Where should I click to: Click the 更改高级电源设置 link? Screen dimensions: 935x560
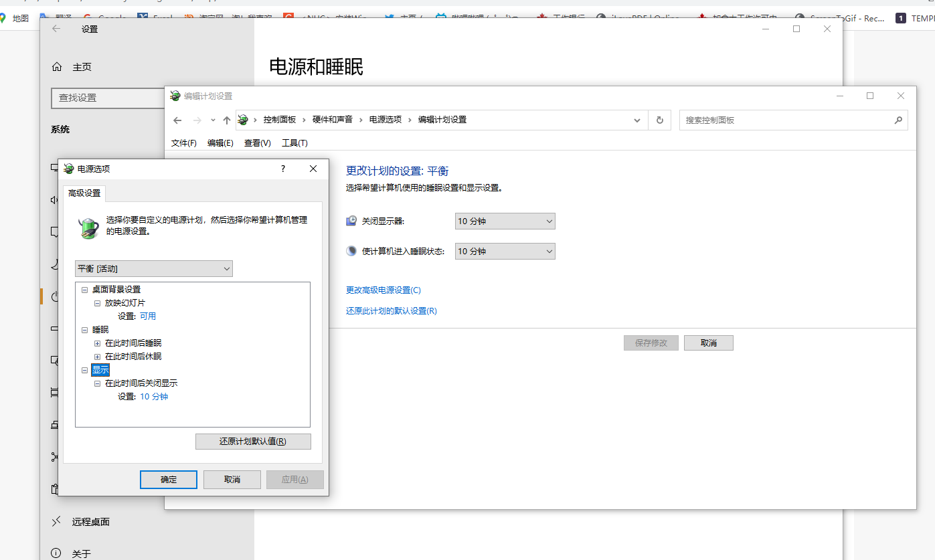pos(383,290)
